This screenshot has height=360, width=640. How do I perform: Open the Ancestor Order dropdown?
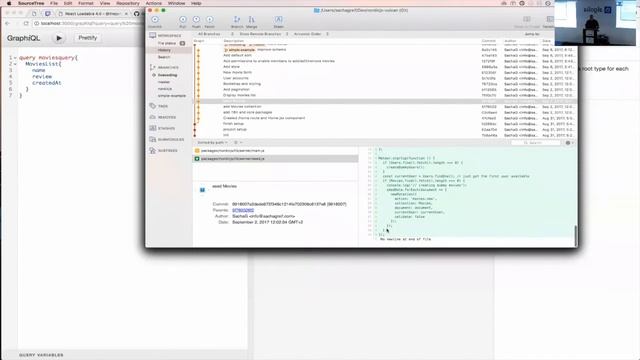(311, 34)
